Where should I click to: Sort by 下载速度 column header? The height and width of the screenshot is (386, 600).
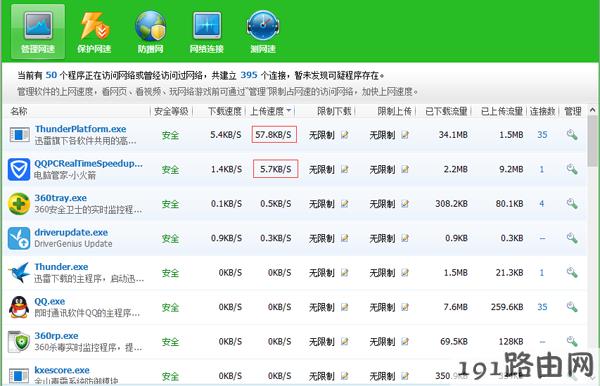click(x=225, y=111)
